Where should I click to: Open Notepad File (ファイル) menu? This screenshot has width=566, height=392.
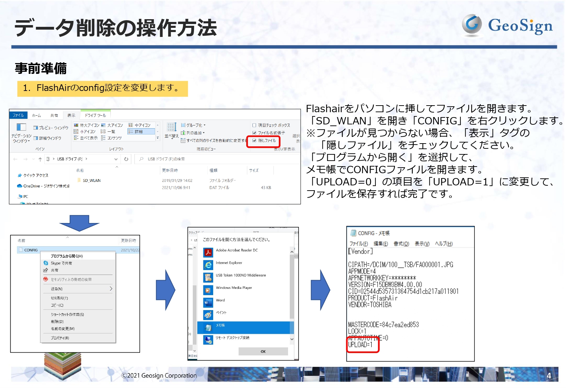359,244
